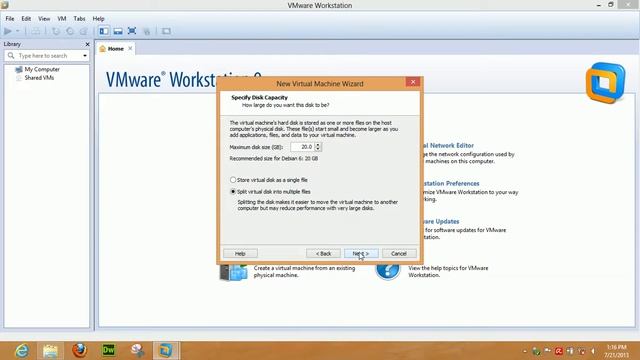Decrease maximum disk size with down arrow
Image resolution: width=640 pixels, height=360 pixels.
click(x=318, y=149)
